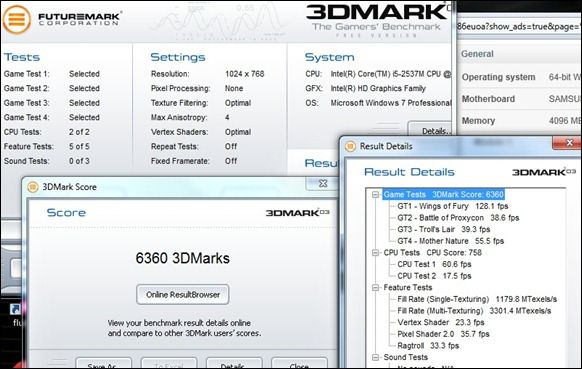Click the CPU Tests '2 of 2' value
Viewport: 582px width, 369px height.
tap(79, 132)
